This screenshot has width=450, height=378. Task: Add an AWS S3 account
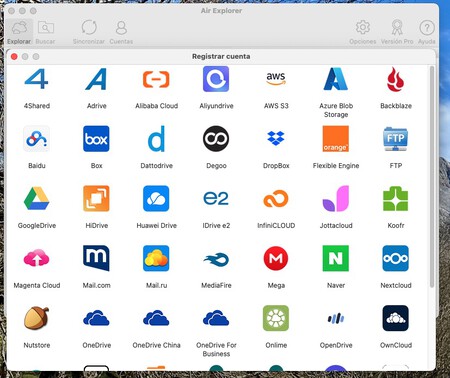(x=276, y=79)
